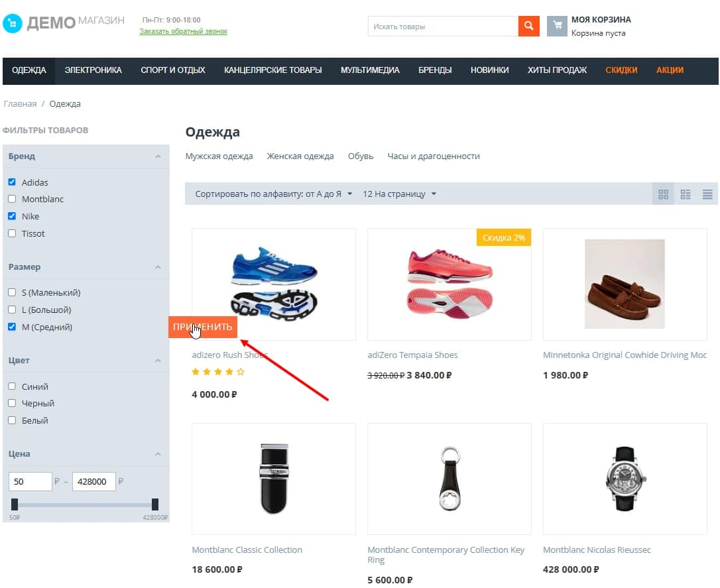Open the shopping cart icon
Viewport: 720px width, 588px height.
(x=557, y=27)
